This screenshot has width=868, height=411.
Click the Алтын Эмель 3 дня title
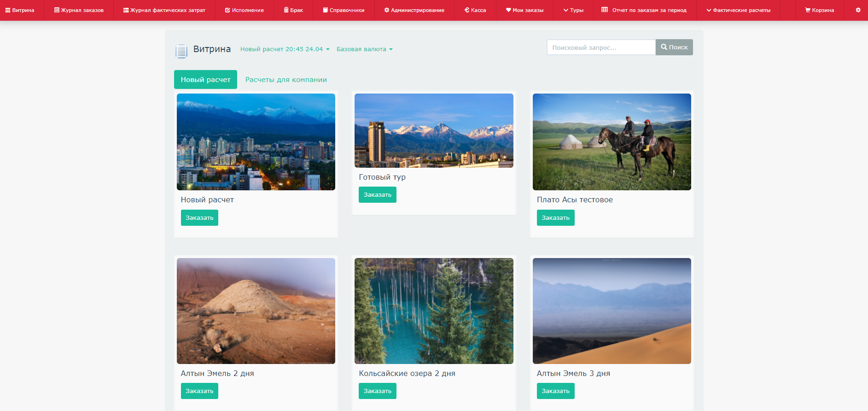pos(573,373)
